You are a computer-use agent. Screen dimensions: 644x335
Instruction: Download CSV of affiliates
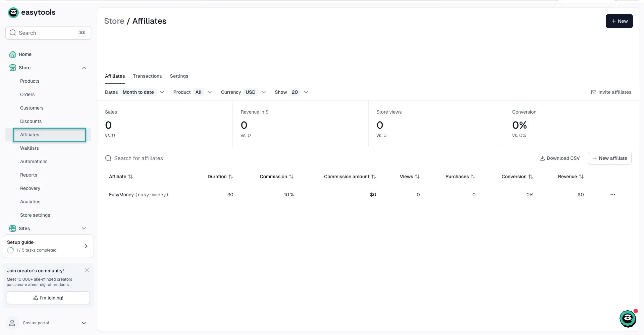click(559, 158)
